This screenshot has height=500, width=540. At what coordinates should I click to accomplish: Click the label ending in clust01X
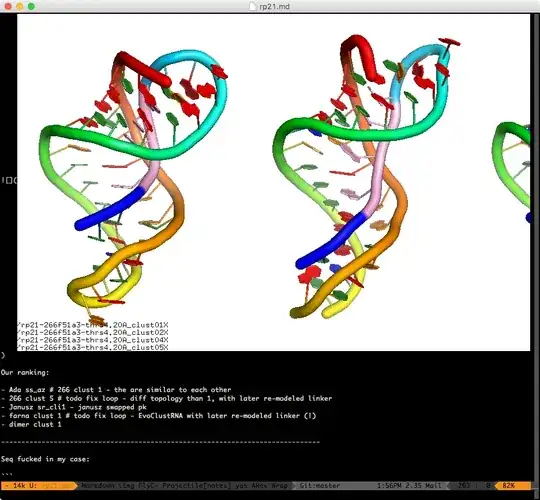click(93, 325)
